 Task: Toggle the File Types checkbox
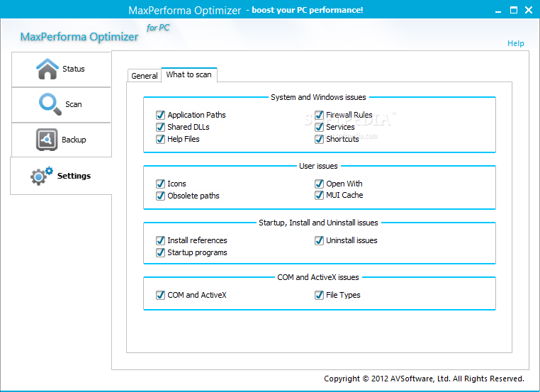tap(319, 295)
